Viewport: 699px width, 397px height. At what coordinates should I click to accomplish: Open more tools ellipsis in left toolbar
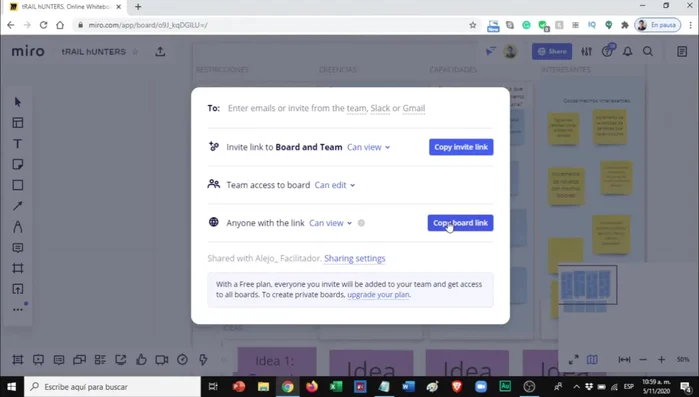[x=18, y=310]
